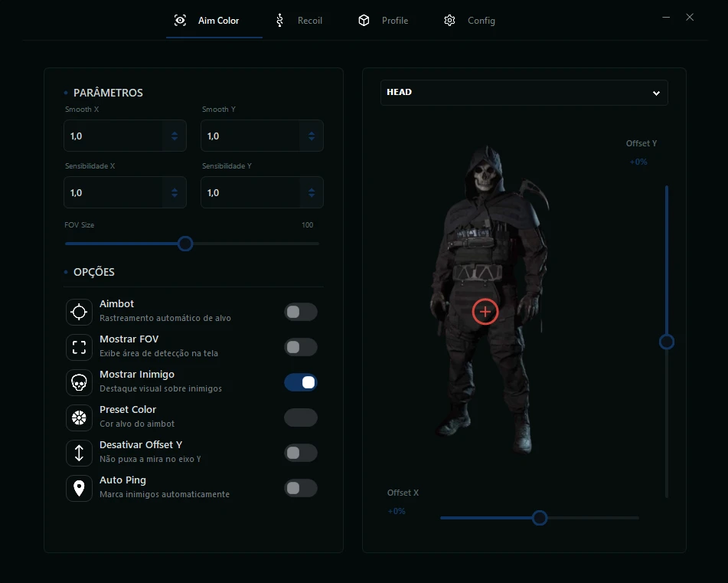Click the Preset Color wheel icon
The height and width of the screenshot is (583, 728).
click(80, 418)
